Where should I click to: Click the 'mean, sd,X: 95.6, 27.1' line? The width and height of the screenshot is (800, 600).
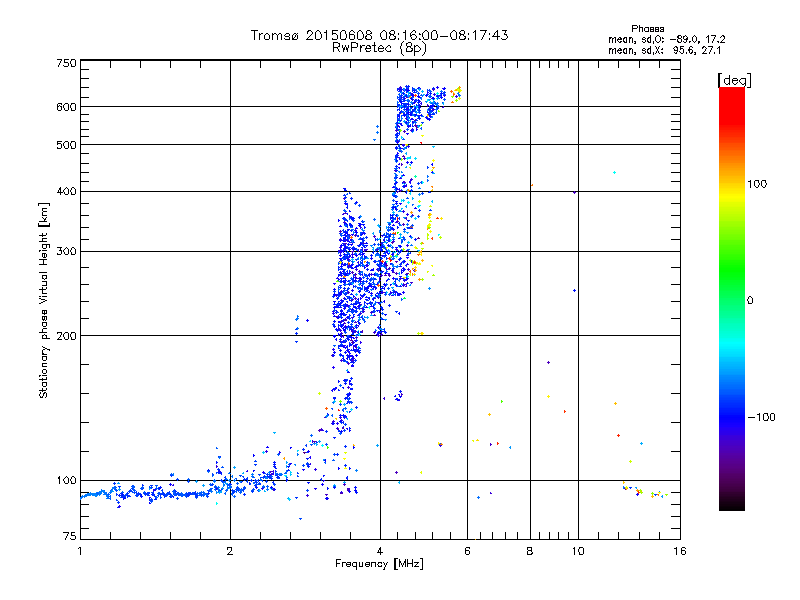tap(665, 50)
